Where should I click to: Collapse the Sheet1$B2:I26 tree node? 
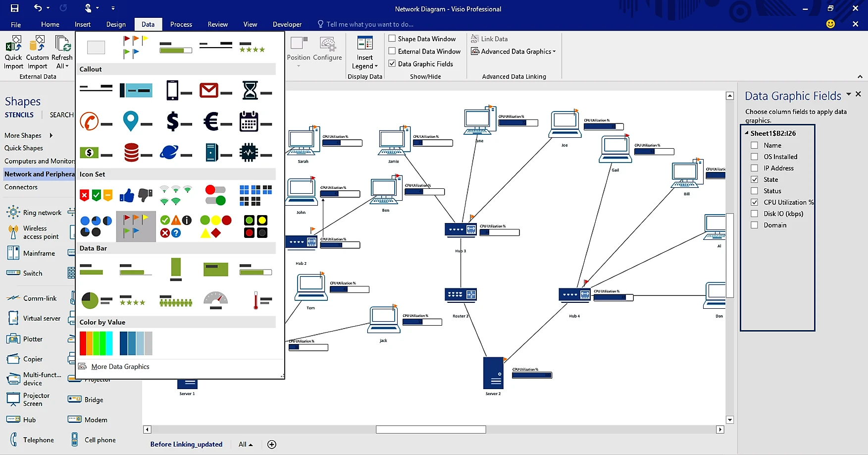coord(747,133)
